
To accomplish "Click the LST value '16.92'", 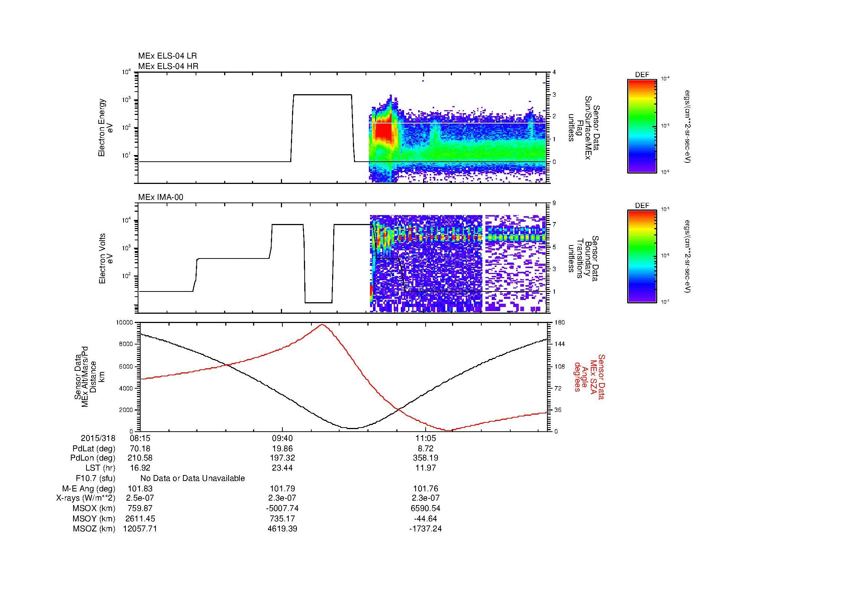I will pos(140,468).
